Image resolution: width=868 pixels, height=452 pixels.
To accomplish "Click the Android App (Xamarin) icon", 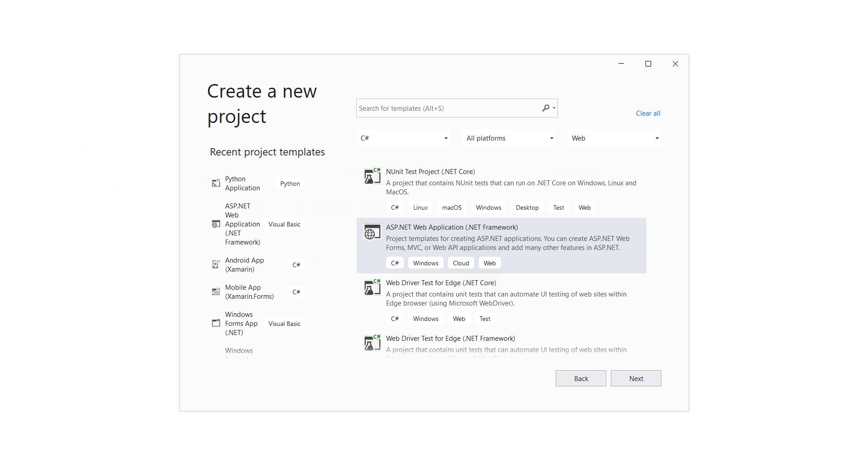I will 216,265.
